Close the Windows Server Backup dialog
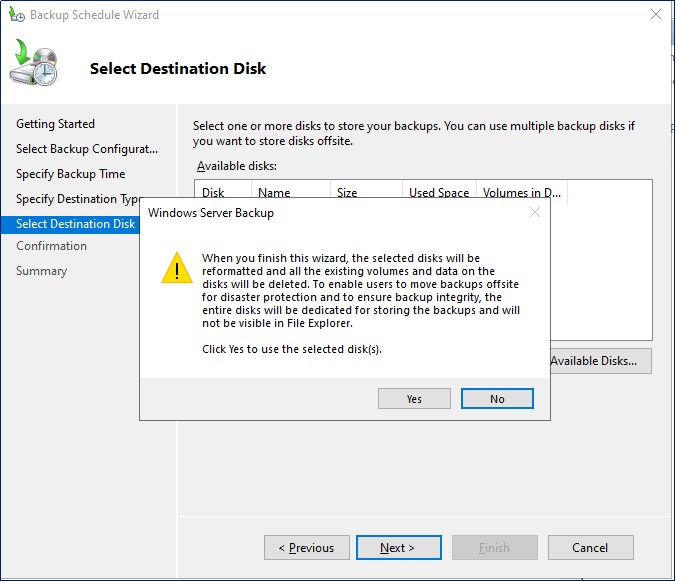 pos(535,213)
